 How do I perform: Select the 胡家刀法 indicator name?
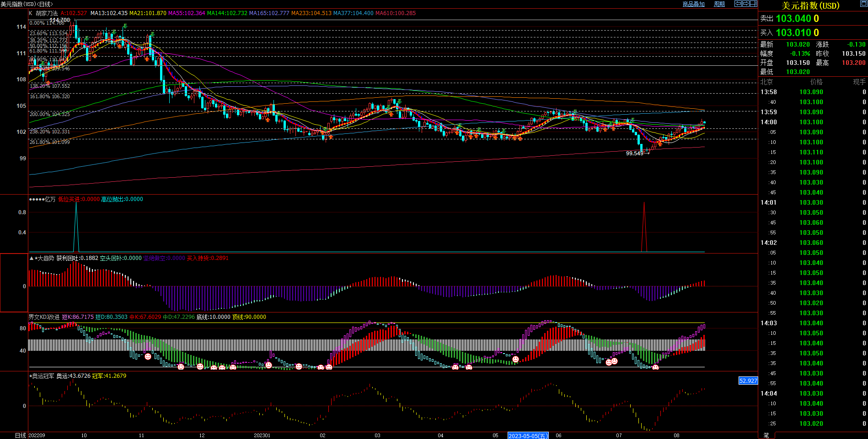pos(47,13)
